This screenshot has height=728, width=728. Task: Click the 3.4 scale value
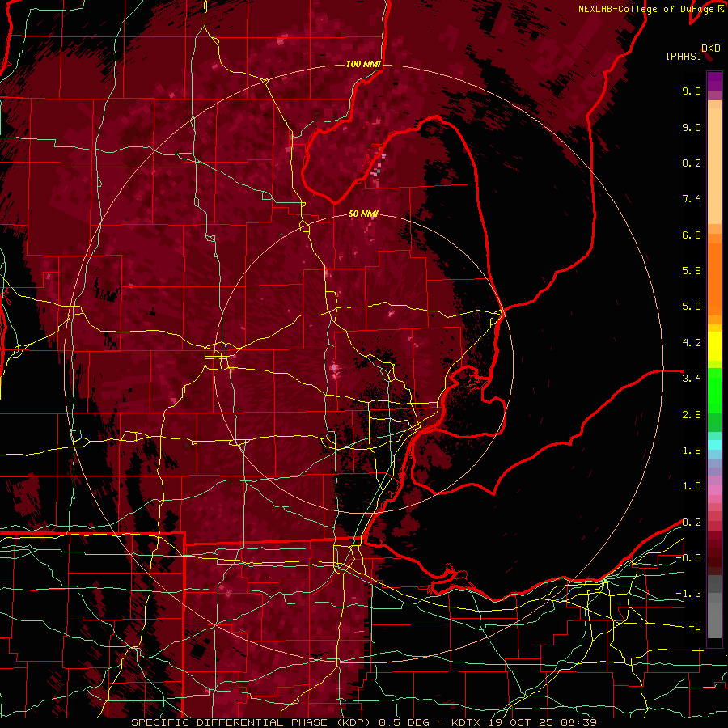click(x=692, y=379)
